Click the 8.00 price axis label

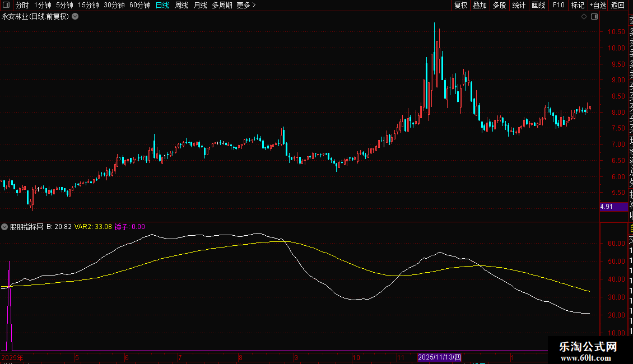[x=618, y=112]
